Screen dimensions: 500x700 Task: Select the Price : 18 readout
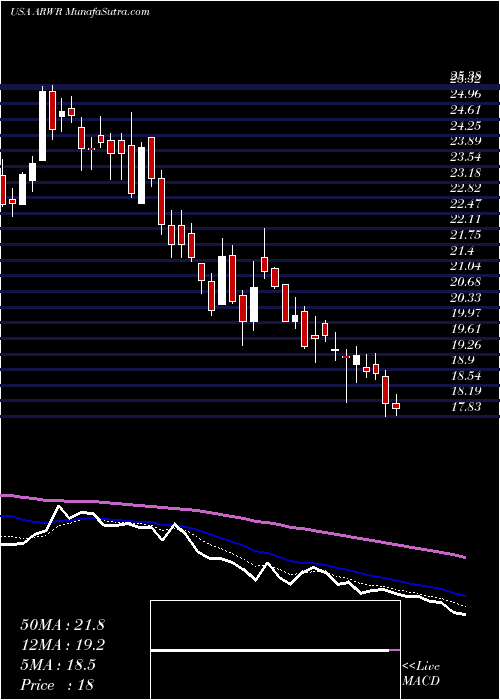click(58, 685)
